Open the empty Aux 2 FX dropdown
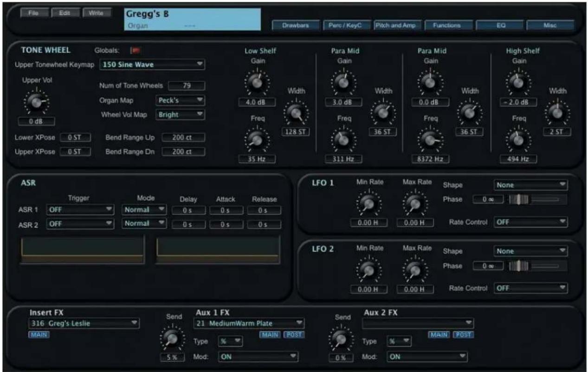588x372 pixels. 418,323
